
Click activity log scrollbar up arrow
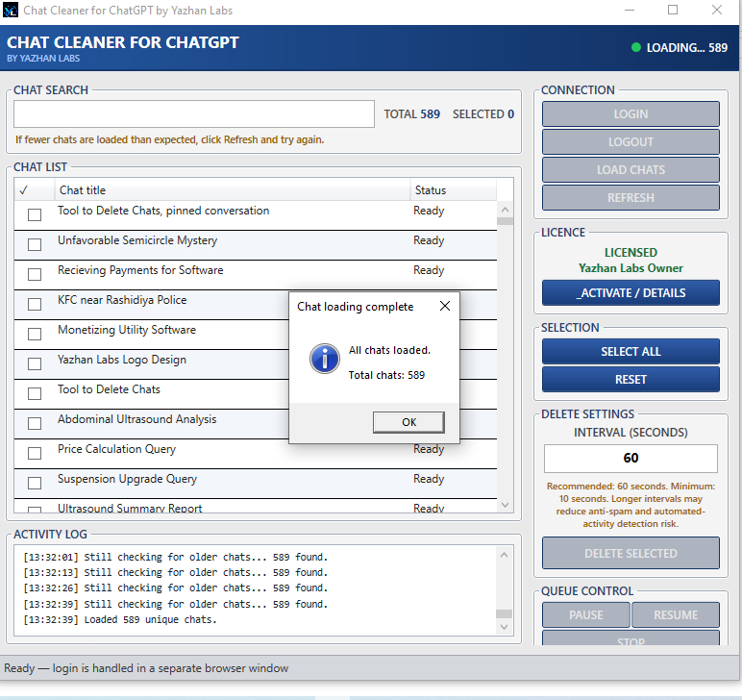pyautogui.click(x=504, y=555)
